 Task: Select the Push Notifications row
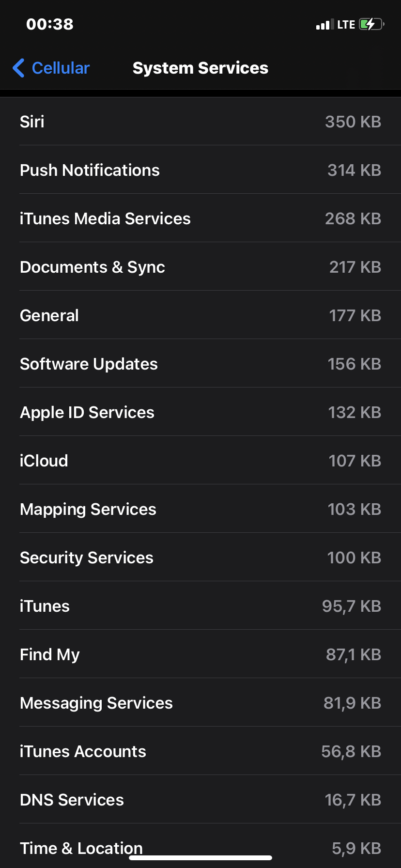(x=200, y=170)
